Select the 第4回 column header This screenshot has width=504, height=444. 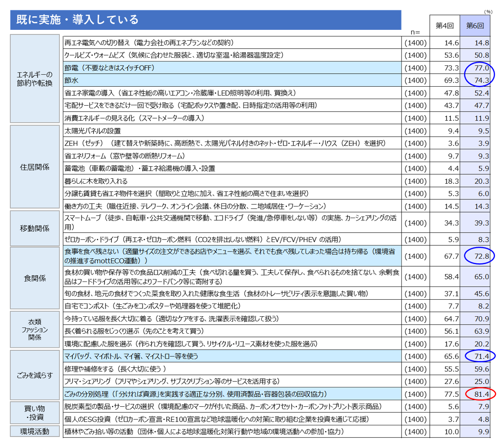445,26
